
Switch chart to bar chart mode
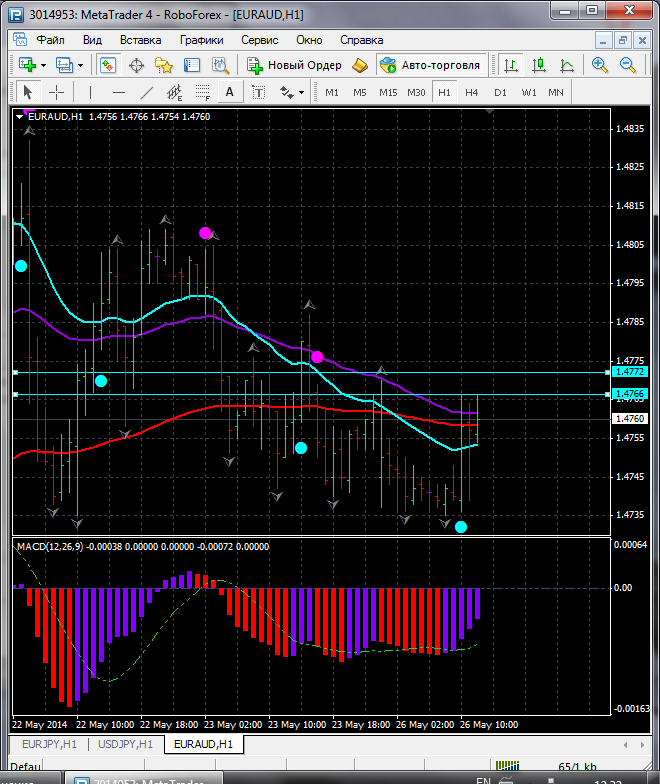click(x=511, y=65)
